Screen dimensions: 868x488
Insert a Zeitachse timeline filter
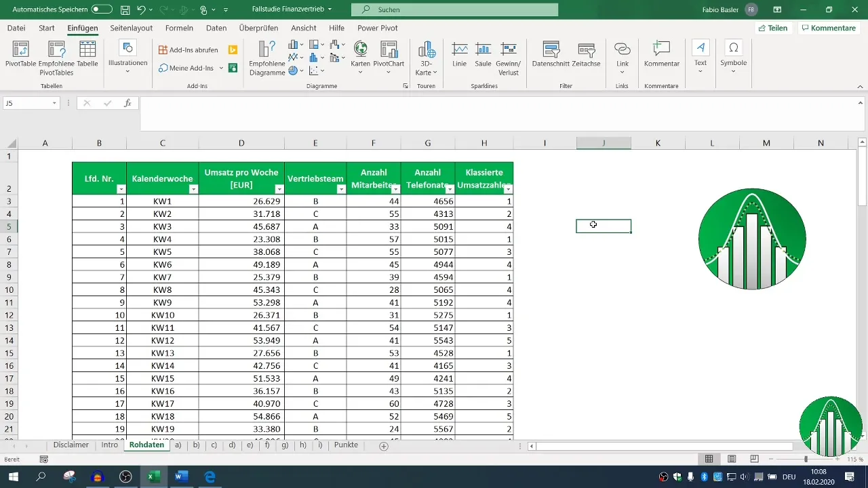pyautogui.click(x=587, y=54)
